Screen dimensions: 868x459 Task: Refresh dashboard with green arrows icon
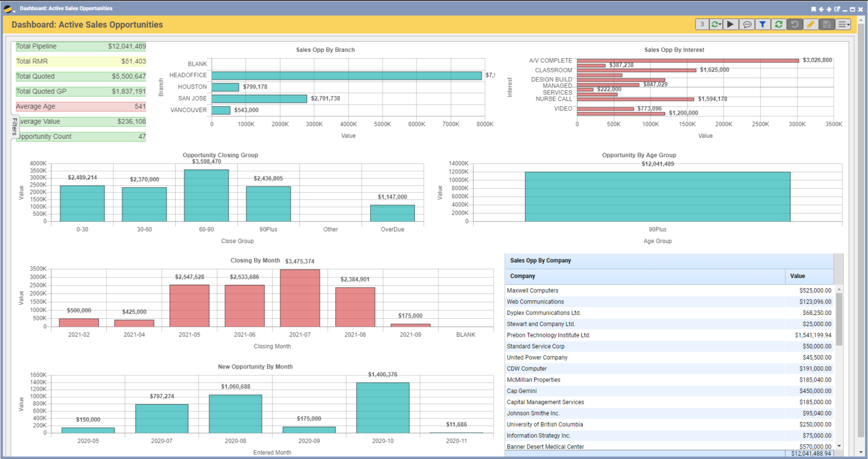click(x=779, y=24)
